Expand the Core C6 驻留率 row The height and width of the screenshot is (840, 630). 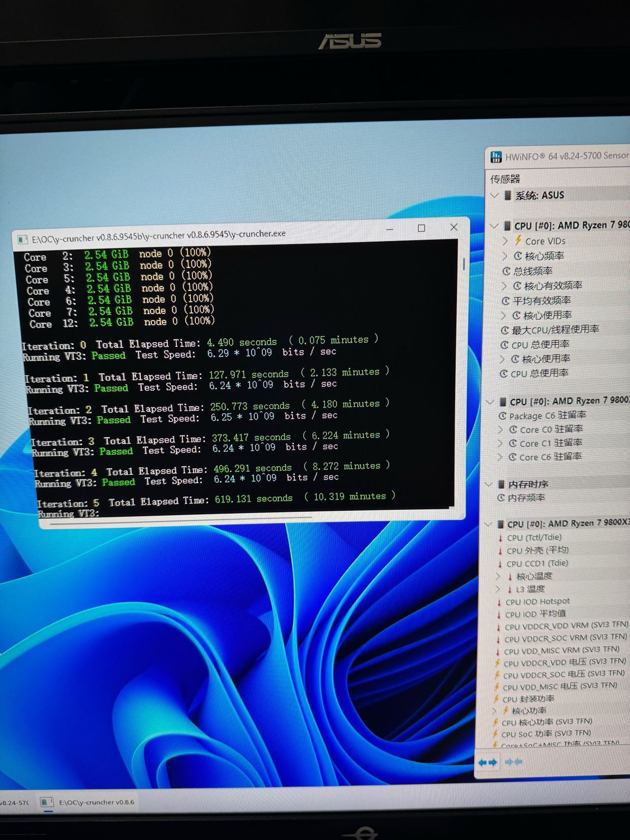pyautogui.click(x=500, y=457)
